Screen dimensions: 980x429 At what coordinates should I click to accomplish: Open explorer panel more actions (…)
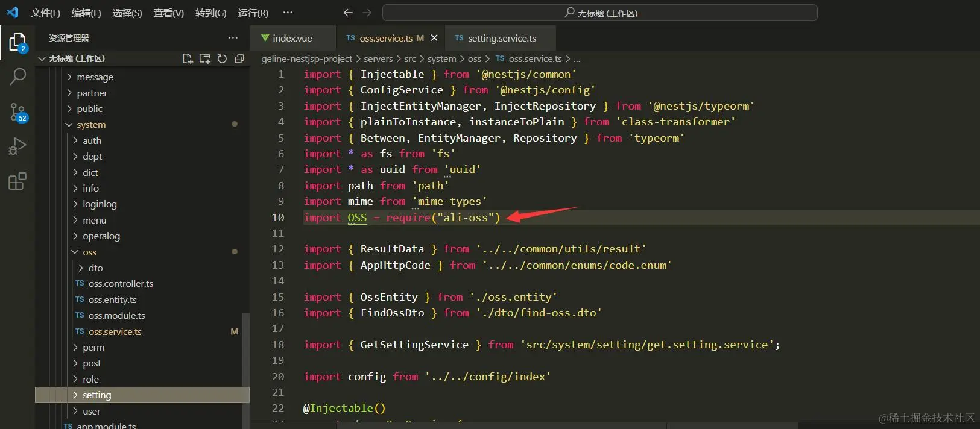pyautogui.click(x=233, y=37)
